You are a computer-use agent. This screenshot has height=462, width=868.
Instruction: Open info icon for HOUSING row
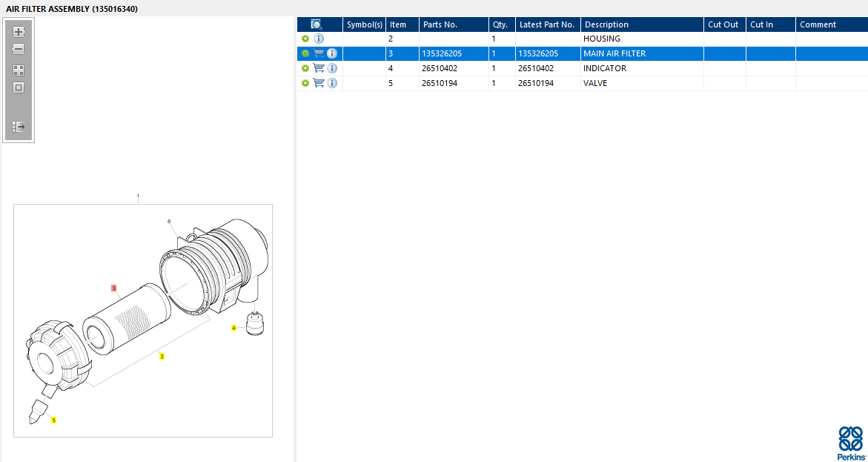(x=319, y=39)
